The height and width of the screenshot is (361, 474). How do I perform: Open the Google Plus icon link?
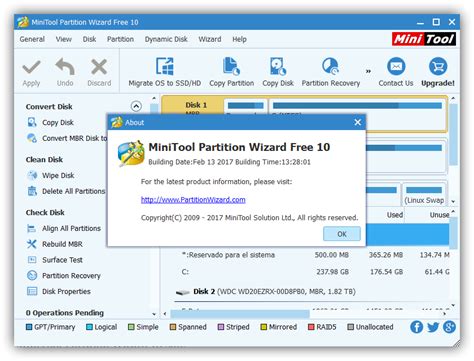coord(449,327)
